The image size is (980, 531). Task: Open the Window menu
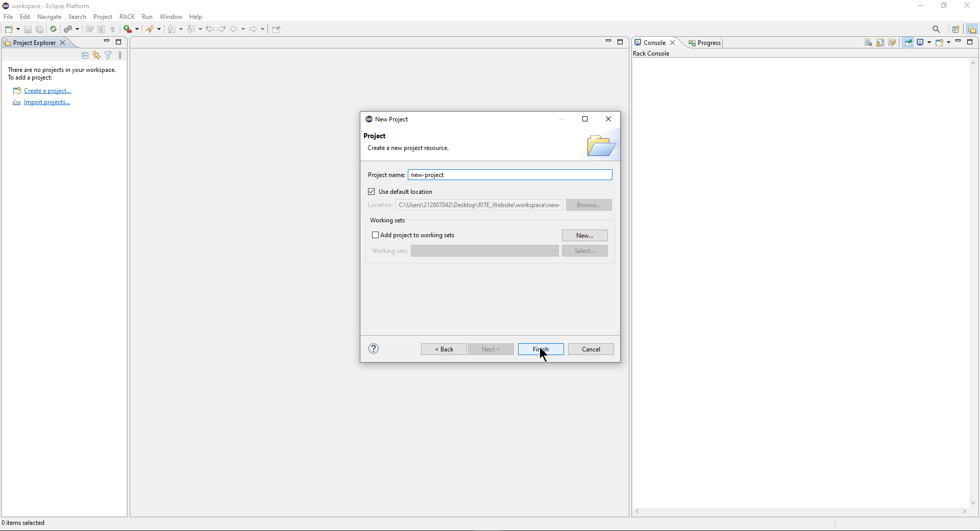pos(170,16)
